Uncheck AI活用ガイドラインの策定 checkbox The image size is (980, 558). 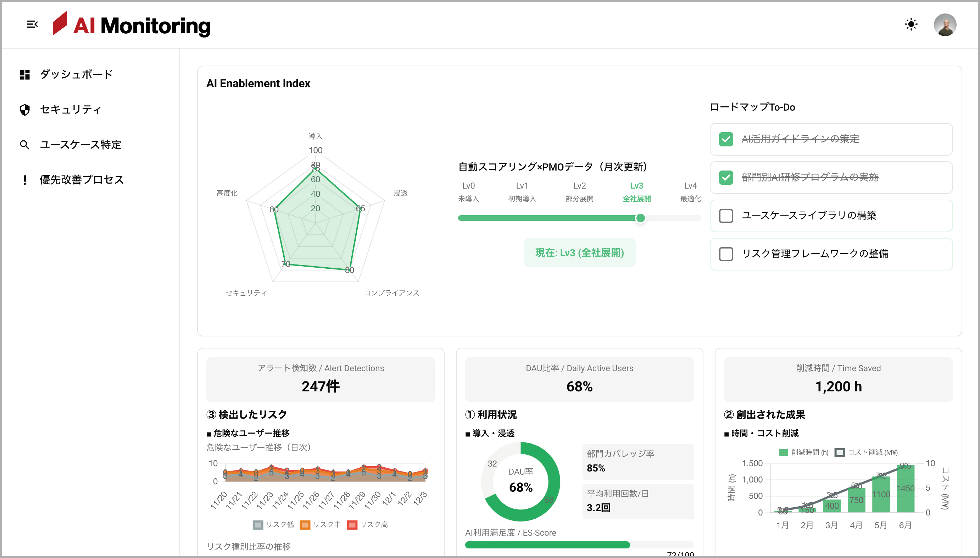click(x=725, y=139)
